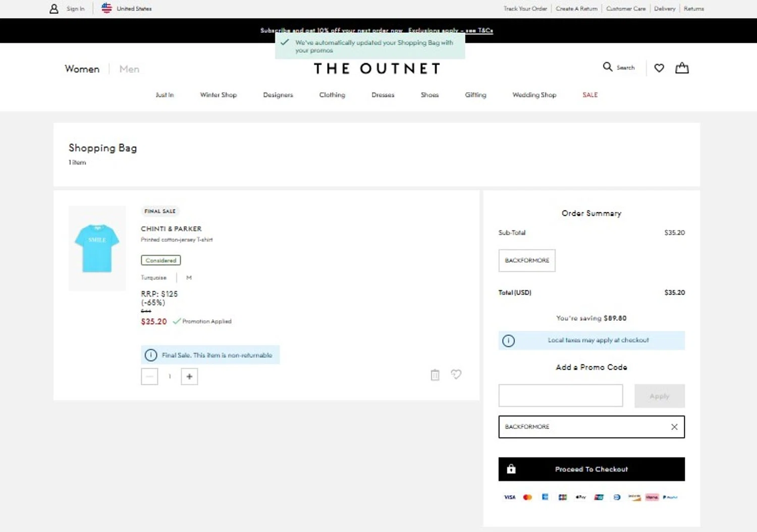Open the Delivery link
This screenshot has height=532, width=757.
[665, 9]
